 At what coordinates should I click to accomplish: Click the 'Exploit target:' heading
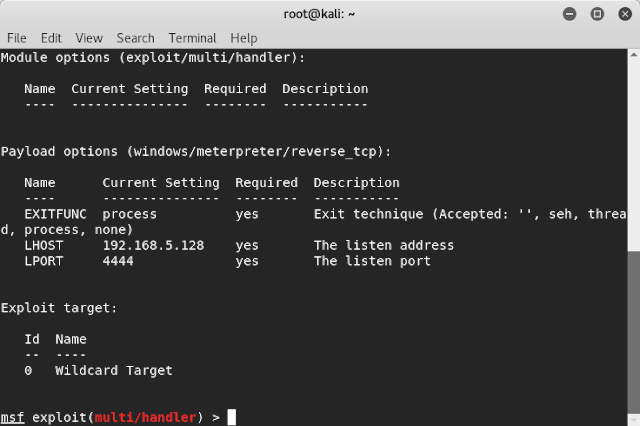tap(59, 308)
